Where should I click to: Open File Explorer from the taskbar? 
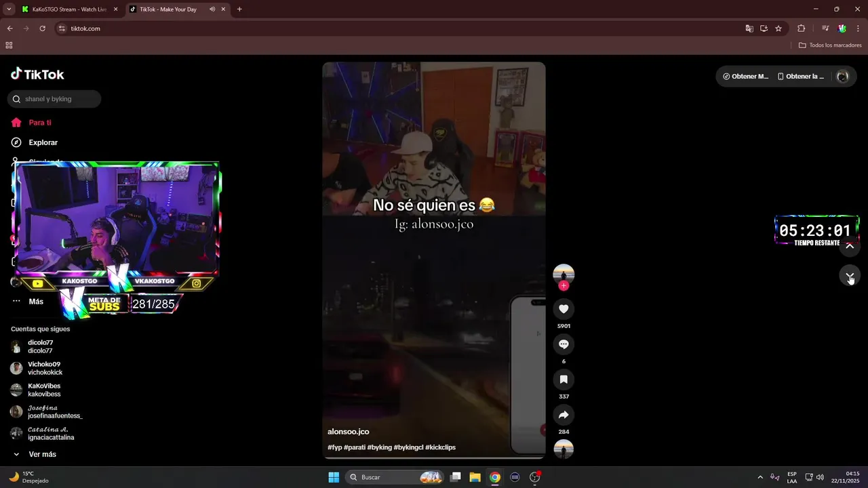[x=475, y=477]
